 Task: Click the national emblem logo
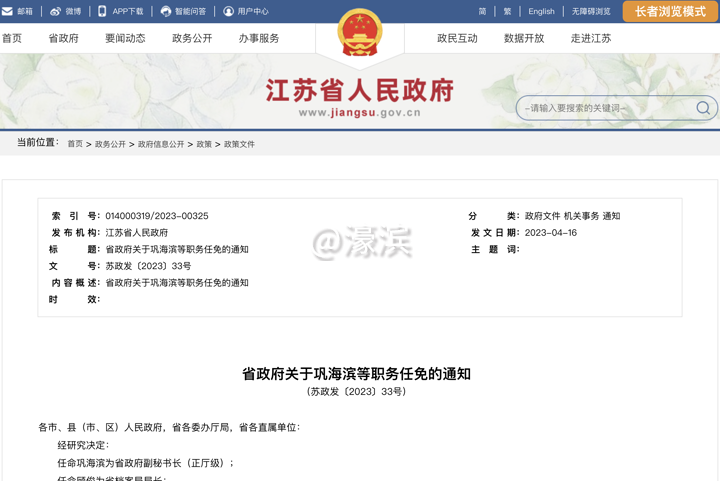point(359,34)
